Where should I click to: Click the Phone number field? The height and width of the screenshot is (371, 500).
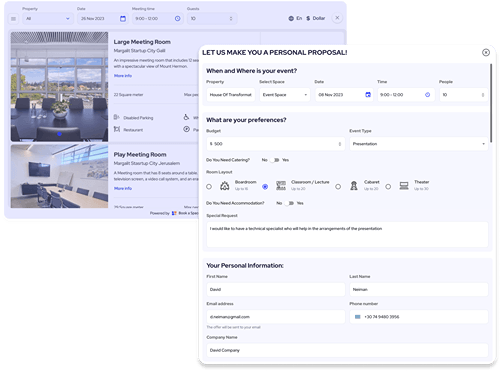pyautogui.click(x=419, y=317)
